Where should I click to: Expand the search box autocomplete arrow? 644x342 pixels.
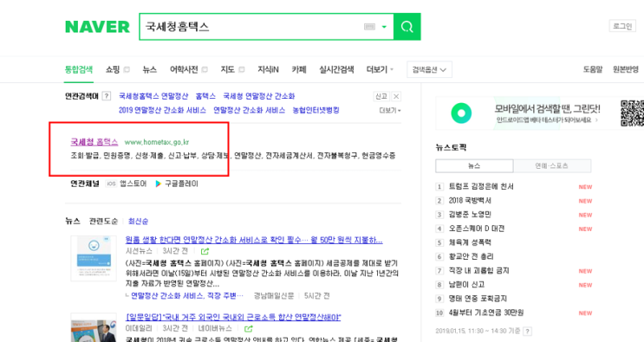tap(385, 27)
